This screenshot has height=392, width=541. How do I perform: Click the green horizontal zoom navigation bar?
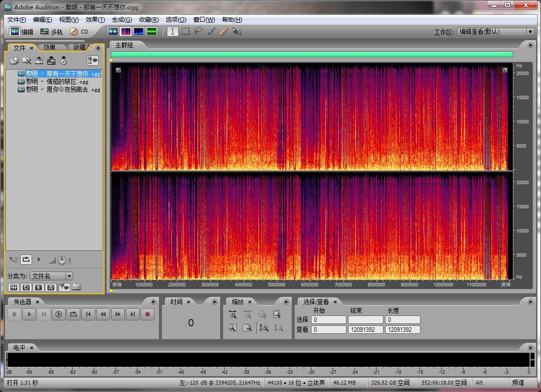(x=311, y=54)
